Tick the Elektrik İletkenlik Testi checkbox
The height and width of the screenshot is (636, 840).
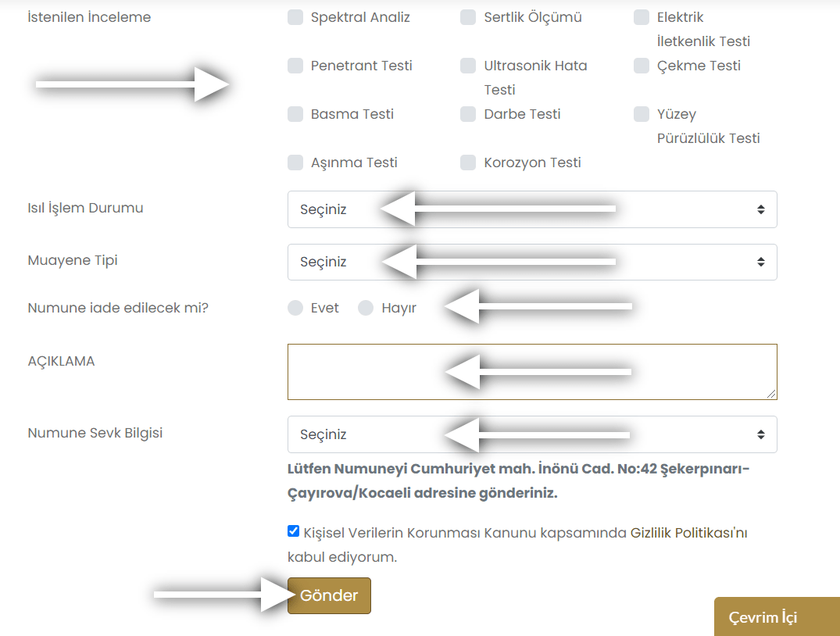click(x=642, y=17)
